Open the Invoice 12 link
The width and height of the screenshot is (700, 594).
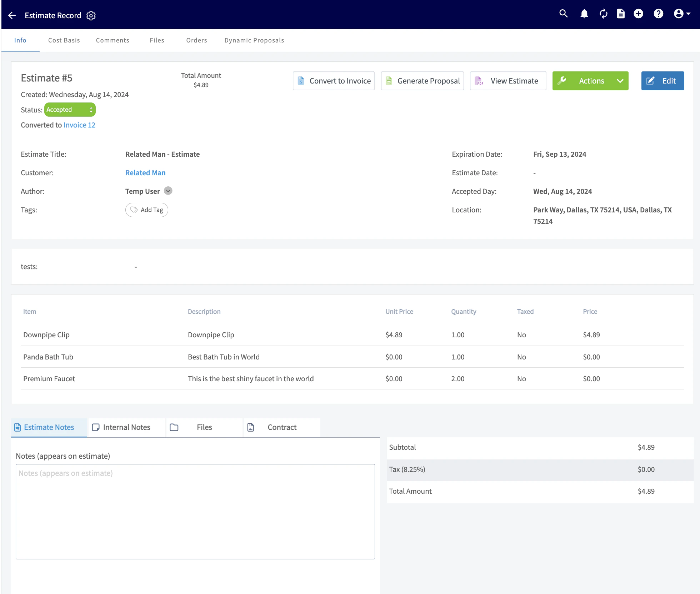79,125
